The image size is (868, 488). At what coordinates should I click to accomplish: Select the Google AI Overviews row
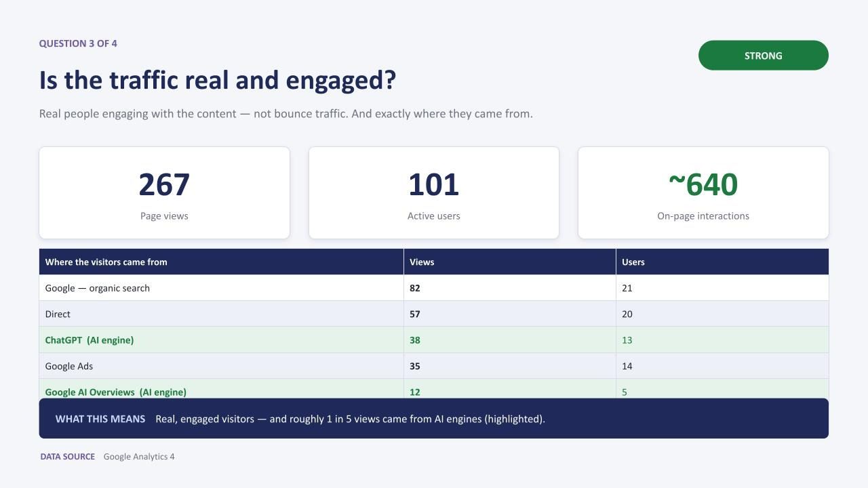tap(434, 389)
